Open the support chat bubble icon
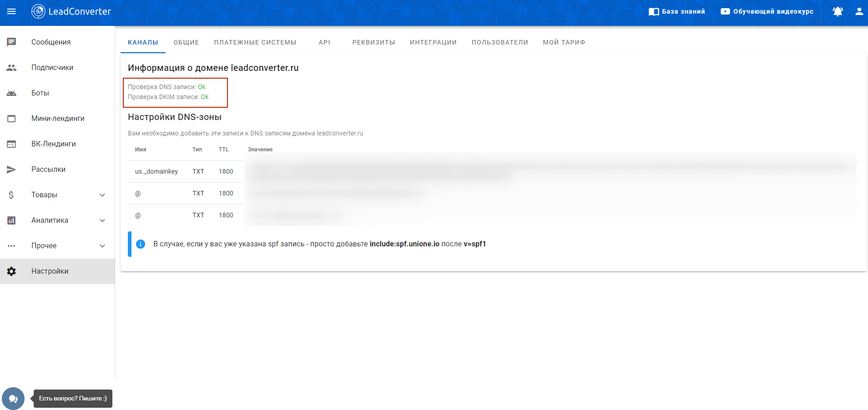868x410 pixels. pos(13,399)
